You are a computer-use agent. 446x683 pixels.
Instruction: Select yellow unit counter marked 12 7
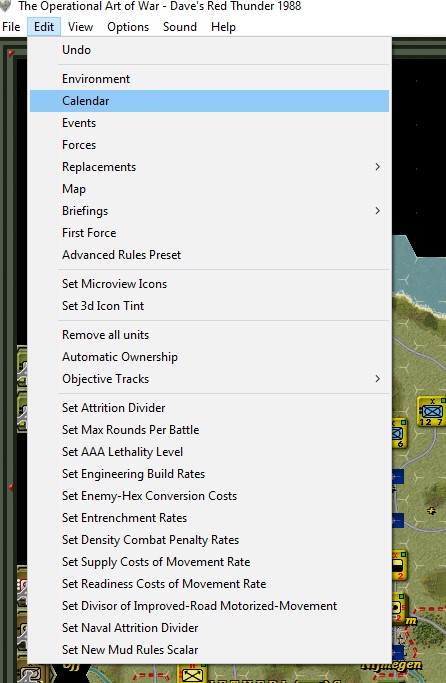click(x=431, y=411)
